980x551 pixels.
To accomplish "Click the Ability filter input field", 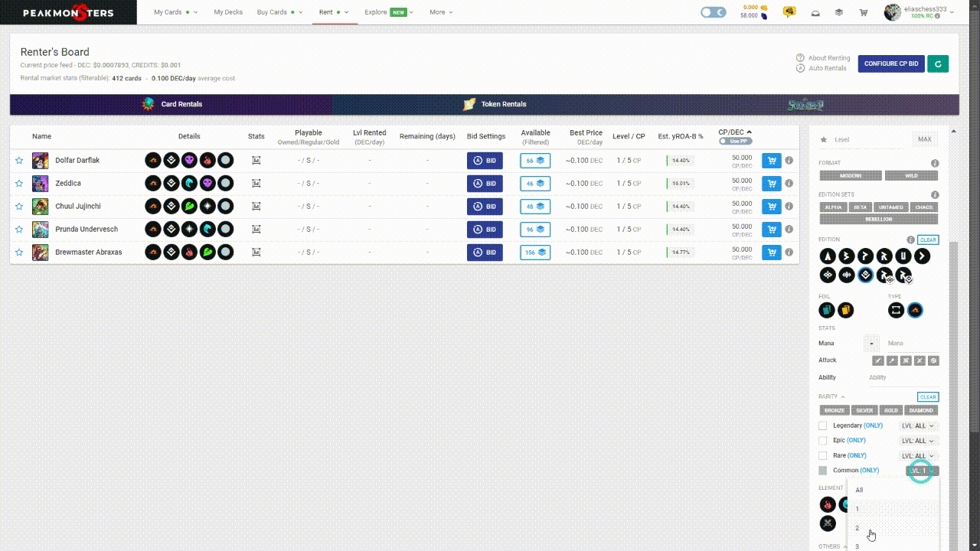I will 902,377.
